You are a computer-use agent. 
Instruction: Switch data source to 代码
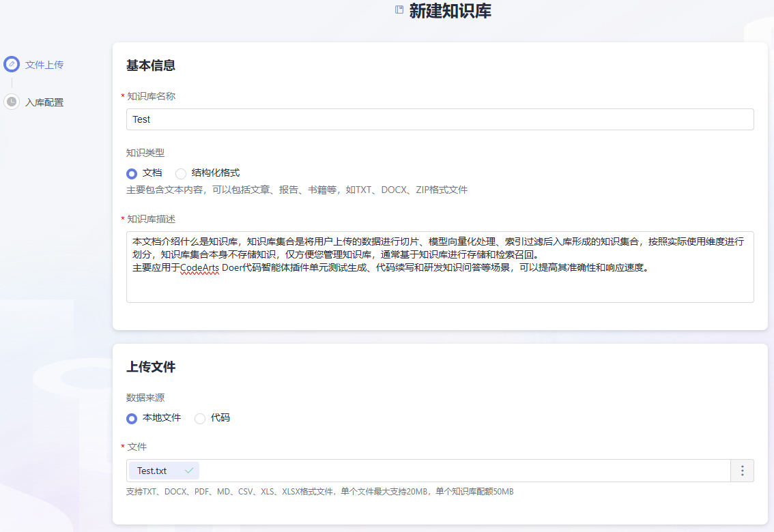coord(200,418)
